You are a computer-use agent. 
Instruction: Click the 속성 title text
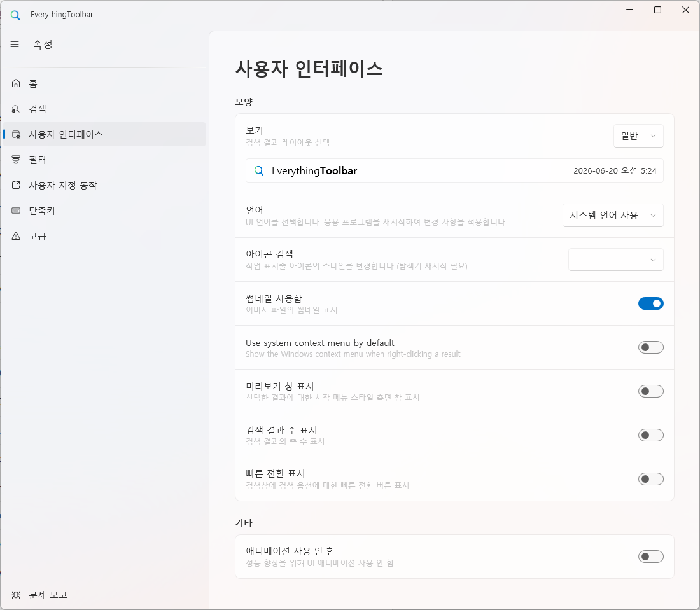click(43, 45)
